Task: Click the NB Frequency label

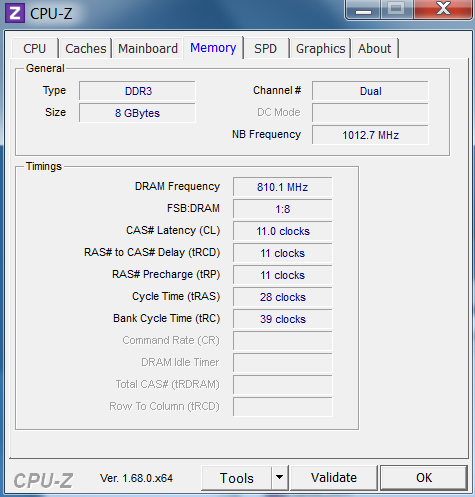Action: [266, 134]
